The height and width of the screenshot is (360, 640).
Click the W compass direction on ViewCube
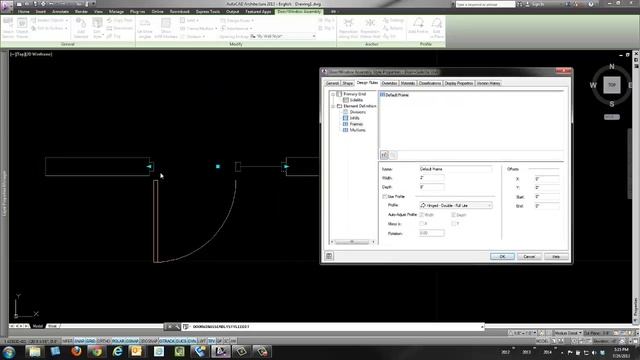[593, 85]
